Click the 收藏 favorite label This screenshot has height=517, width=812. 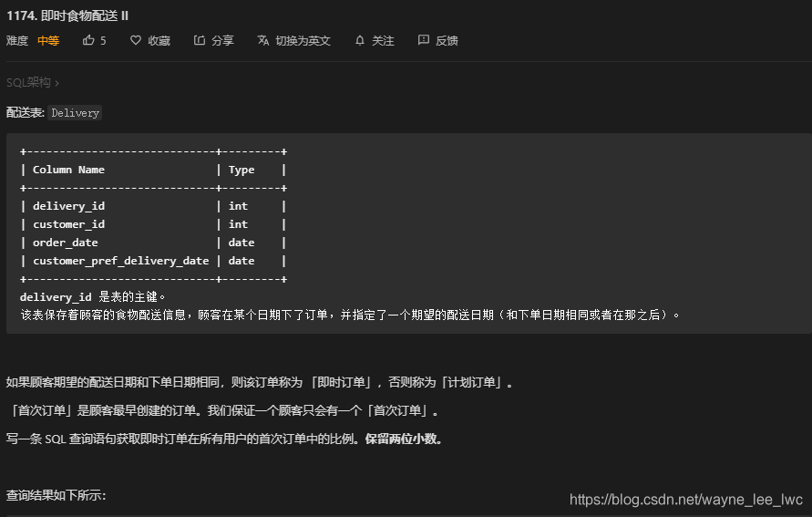click(159, 40)
